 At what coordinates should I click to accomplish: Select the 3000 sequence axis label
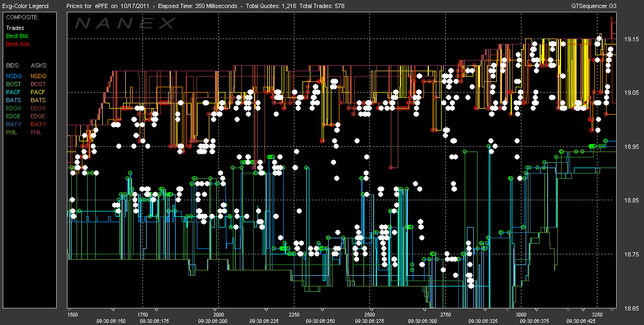[521, 315]
